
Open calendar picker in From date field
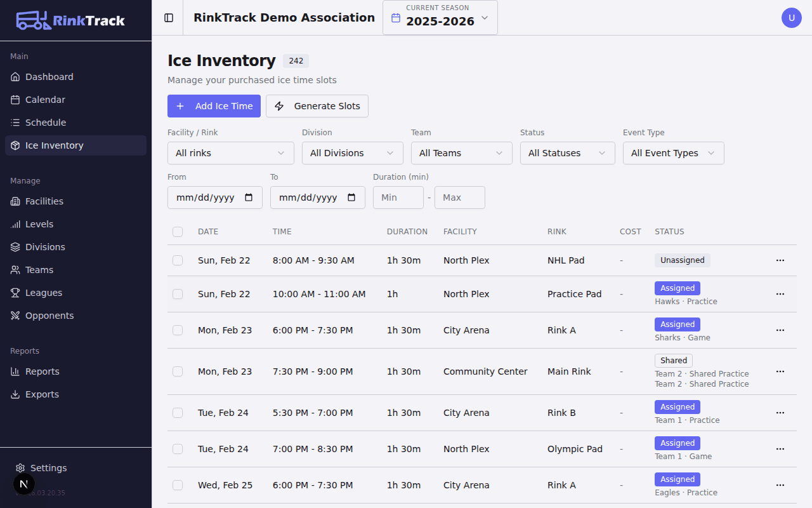click(249, 197)
